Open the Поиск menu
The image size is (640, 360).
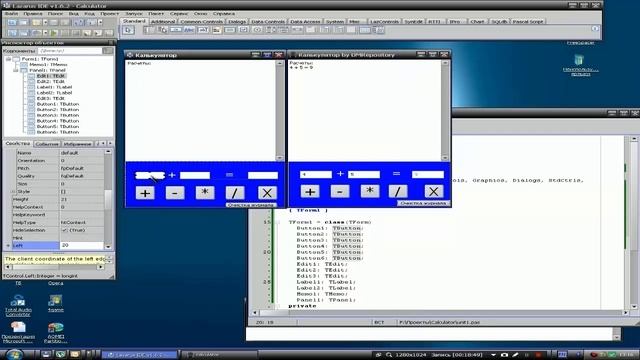tap(56, 13)
